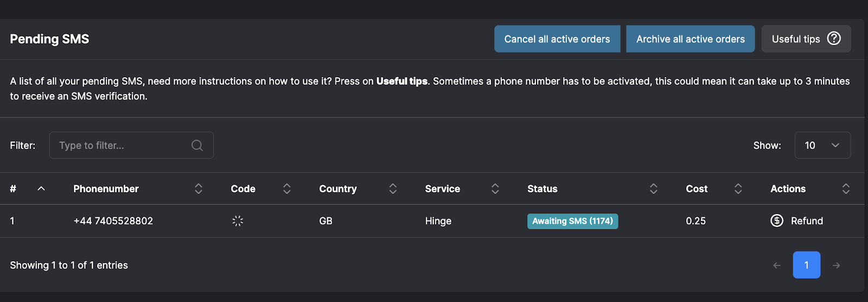Screen dimensions: 868x302
Task: Open the Show entries dropdown
Action: [822, 146]
